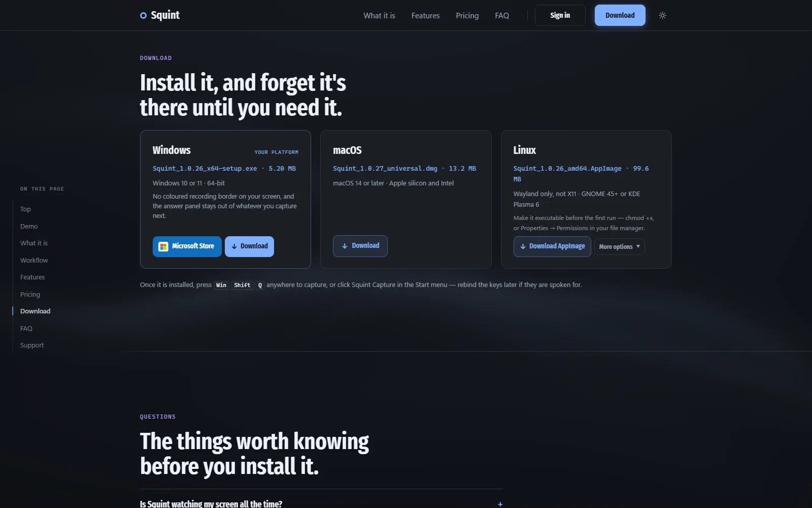Jump to Top in page sidebar

[25, 209]
